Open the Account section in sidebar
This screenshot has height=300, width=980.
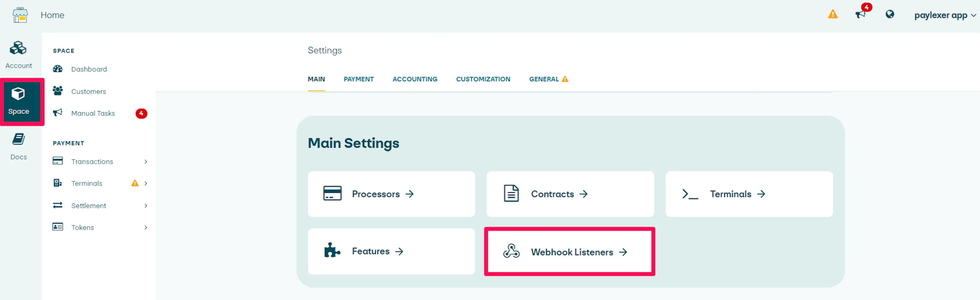pyautogui.click(x=19, y=55)
